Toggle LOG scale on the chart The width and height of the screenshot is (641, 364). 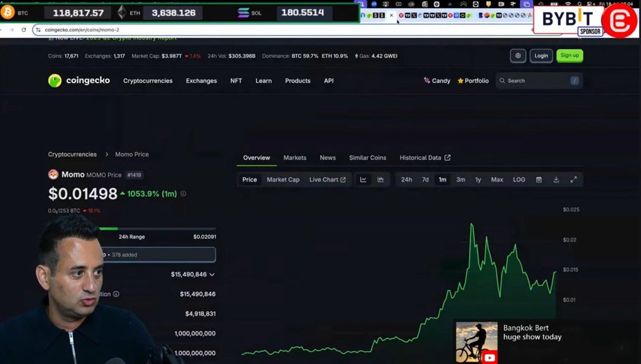click(x=518, y=179)
